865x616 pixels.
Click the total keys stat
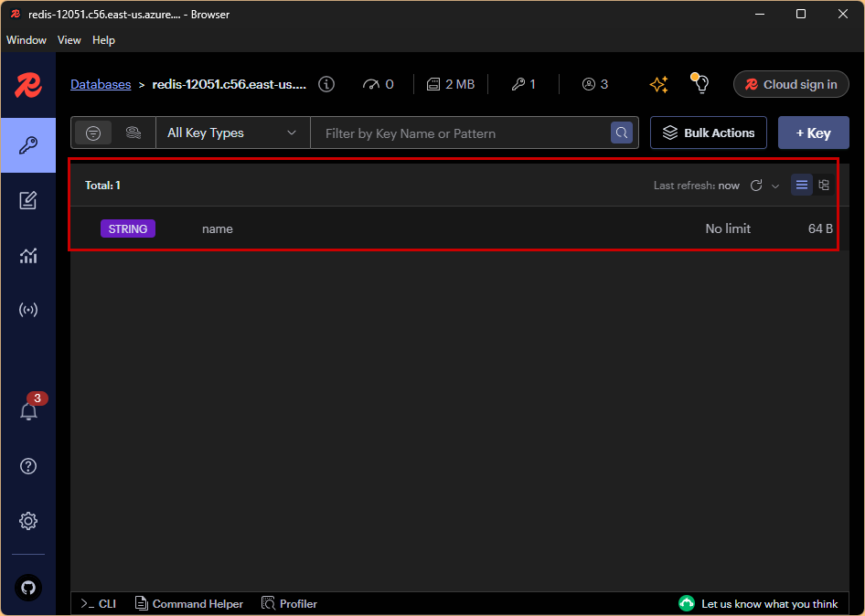point(524,84)
